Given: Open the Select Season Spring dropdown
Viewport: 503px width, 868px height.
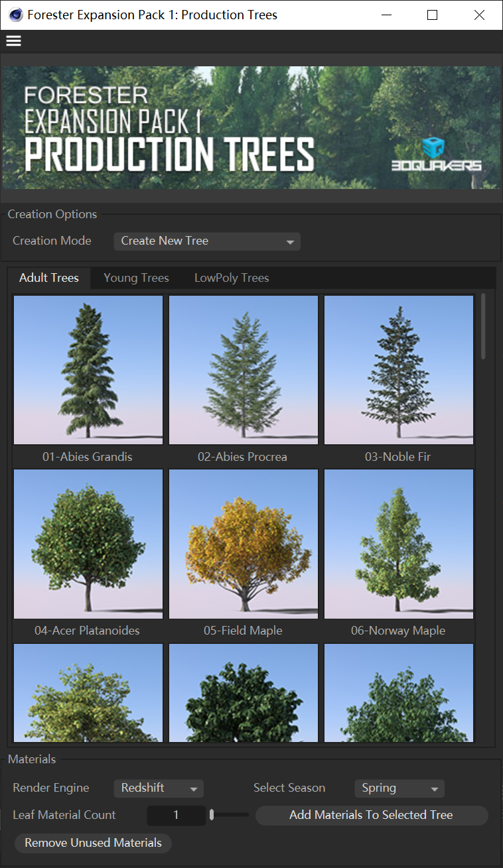Looking at the screenshot, I should (x=399, y=788).
